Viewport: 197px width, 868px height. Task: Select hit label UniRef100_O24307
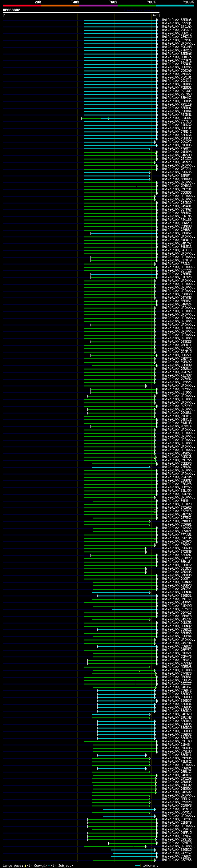coord(176,118)
